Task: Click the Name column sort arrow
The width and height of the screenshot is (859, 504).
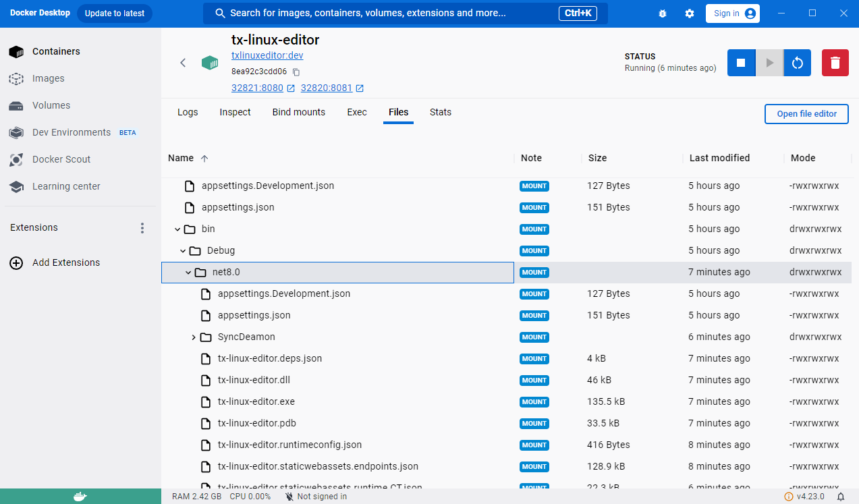Action: pos(204,159)
